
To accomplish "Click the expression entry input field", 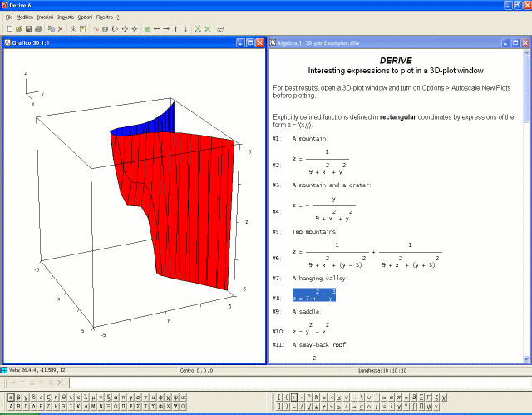I will (300, 383).
